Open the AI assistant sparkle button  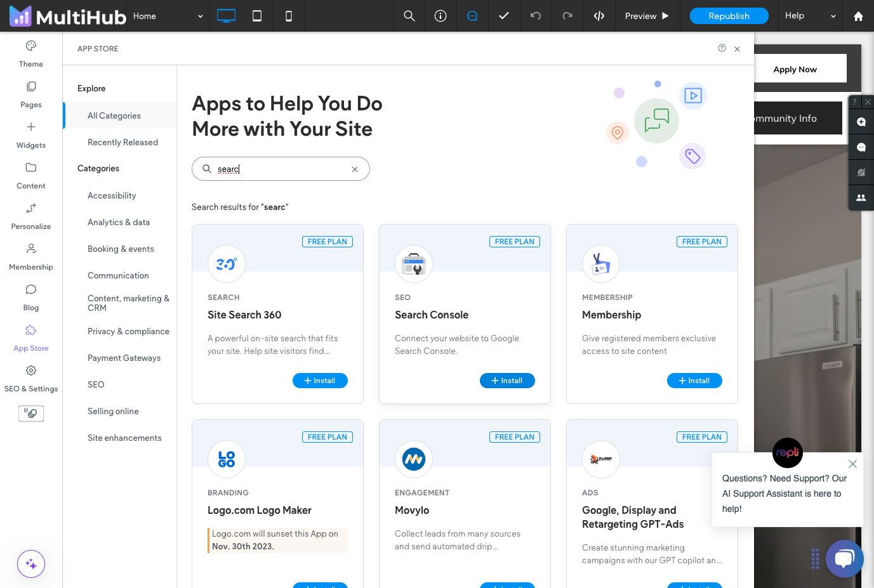pyautogui.click(x=31, y=564)
